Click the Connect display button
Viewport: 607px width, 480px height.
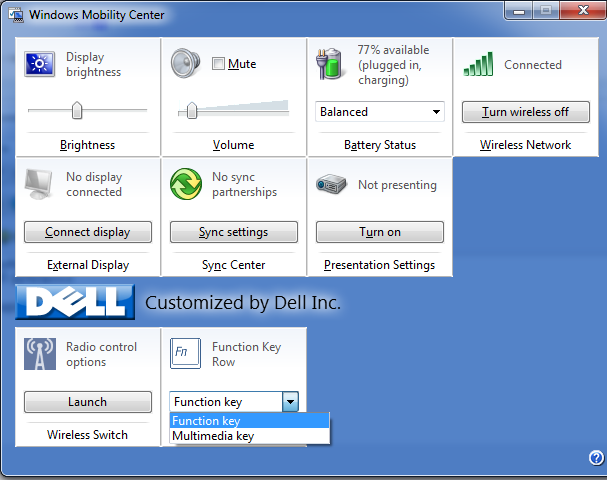[x=88, y=232]
